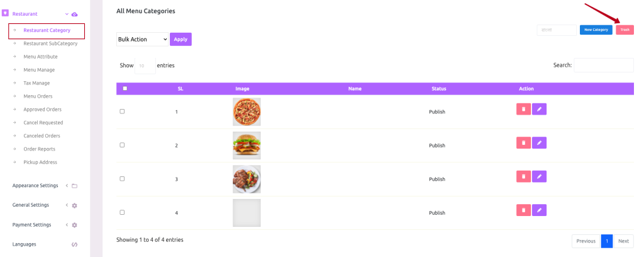Tick the checkbox for row 3

tap(122, 179)
